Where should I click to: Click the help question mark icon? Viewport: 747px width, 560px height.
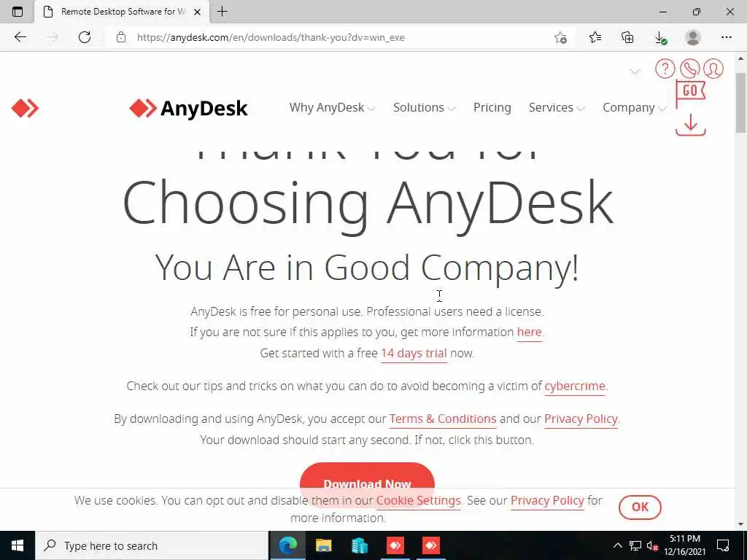click(x=665, y=69)
